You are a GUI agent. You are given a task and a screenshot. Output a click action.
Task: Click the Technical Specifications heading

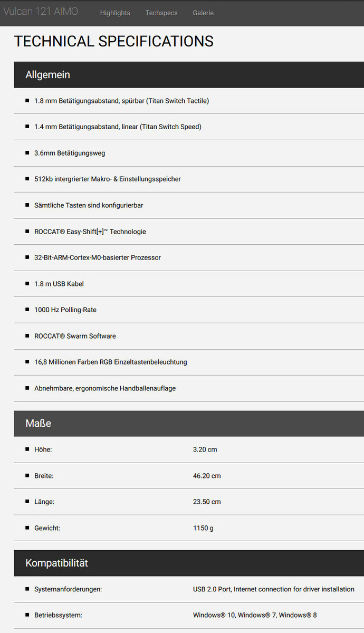pos(113,41)
